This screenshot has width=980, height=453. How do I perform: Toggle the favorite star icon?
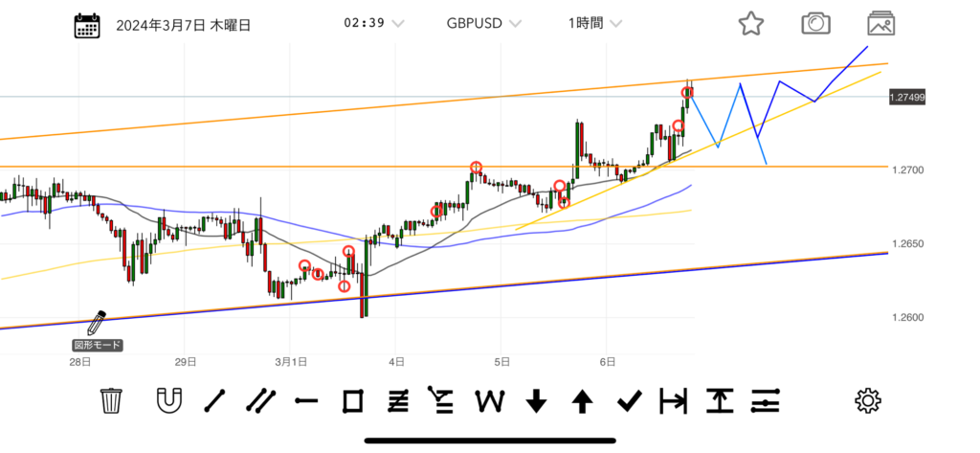pyautogui.click(x=752, y=24)
